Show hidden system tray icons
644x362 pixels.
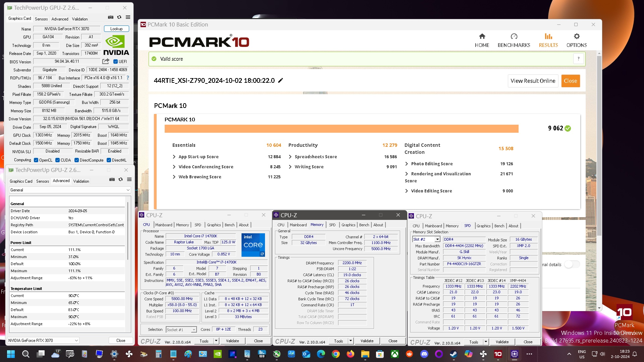pos(569,354)
